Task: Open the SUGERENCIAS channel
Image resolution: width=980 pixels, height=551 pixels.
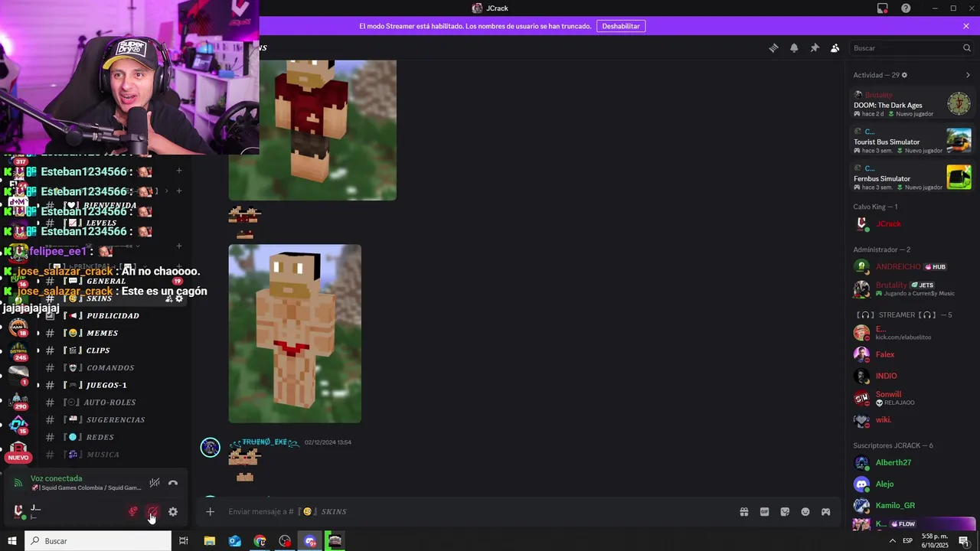Action: pyautogui.click(x=116, y=420)
